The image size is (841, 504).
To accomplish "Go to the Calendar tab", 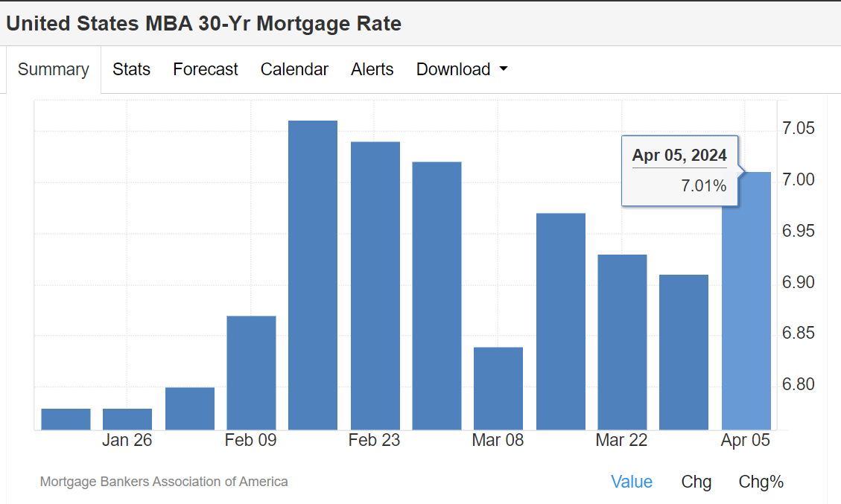I will 294,70.
